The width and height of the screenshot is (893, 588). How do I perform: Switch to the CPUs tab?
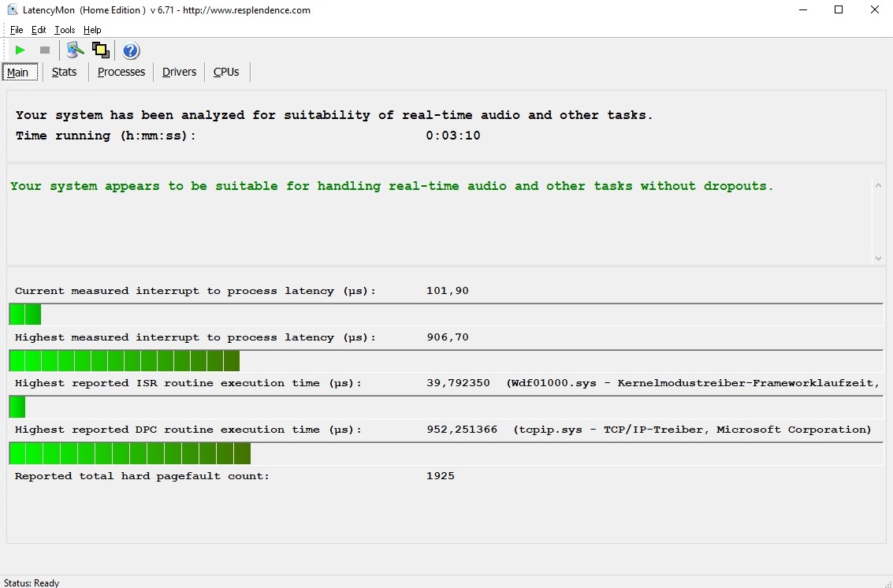pos(226,72)
